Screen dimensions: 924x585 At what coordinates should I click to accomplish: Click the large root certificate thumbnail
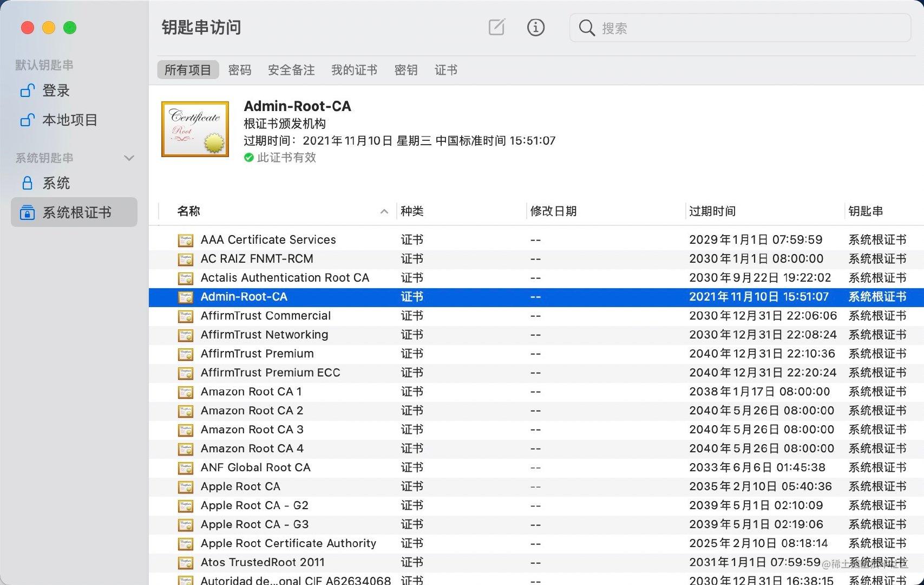point(195,129)
